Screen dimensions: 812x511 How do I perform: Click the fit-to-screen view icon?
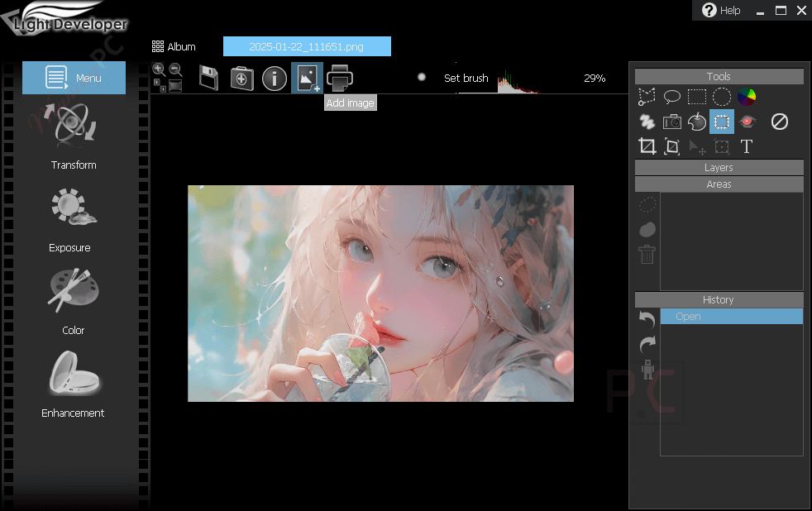point(175,85)
